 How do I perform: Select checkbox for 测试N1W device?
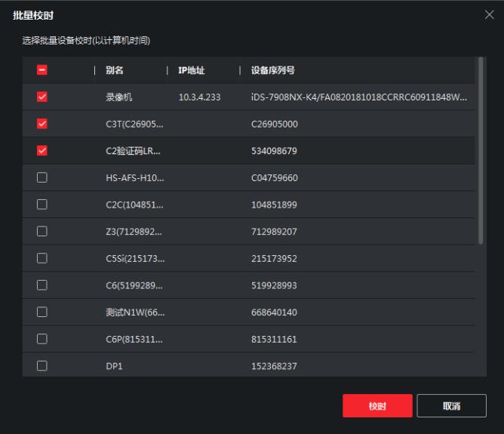[x=41, y=312]
